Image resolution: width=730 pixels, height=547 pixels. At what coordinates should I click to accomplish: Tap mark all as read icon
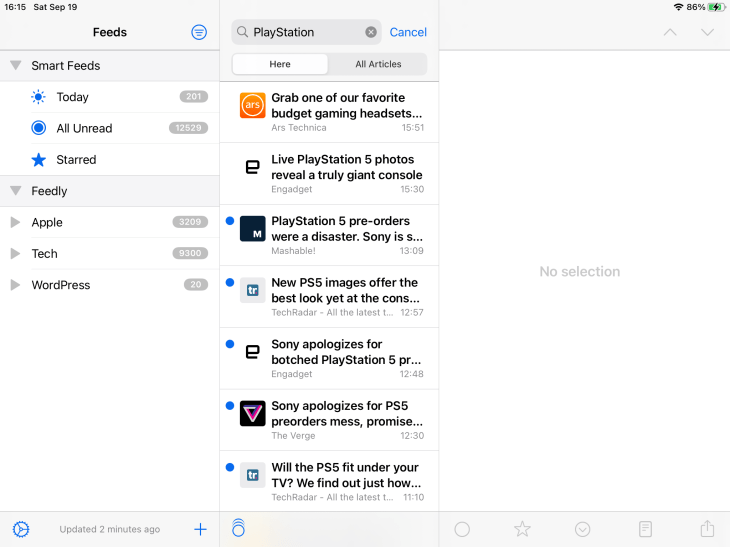(x=238, y=529)
